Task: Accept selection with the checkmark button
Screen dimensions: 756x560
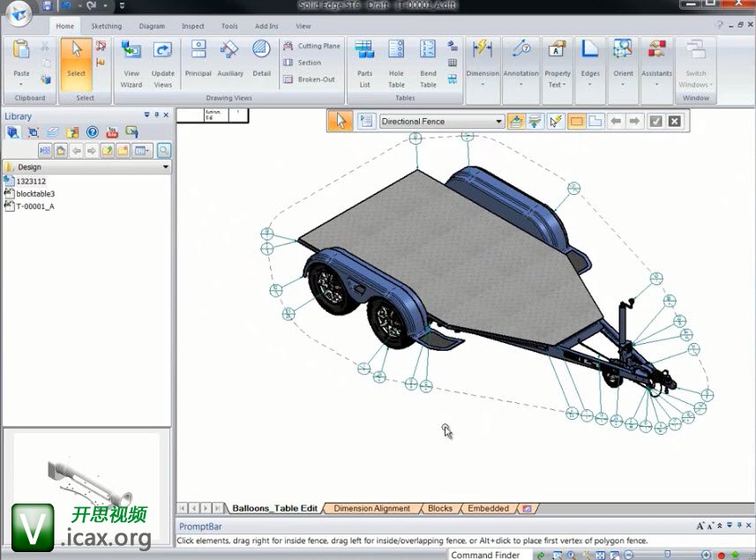Action: click(x=655, y=122)
